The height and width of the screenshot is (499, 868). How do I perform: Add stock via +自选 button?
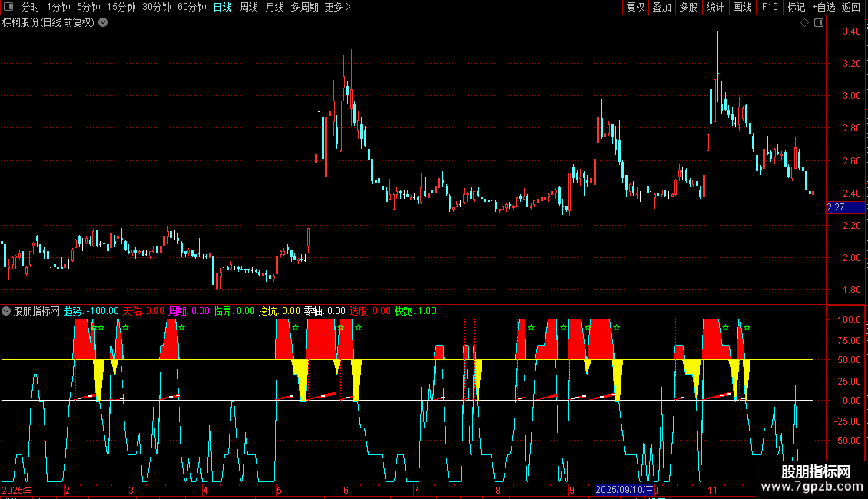click(x=823, y=7)
